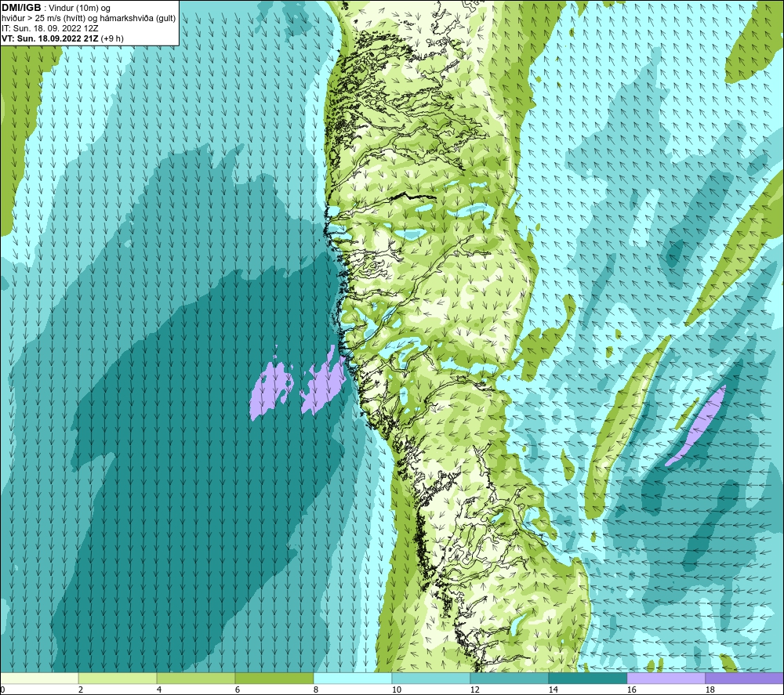Click the dark green 6–8 m/s legend swatch
This screenshot has height=695, width=784.
click(274, 678)
